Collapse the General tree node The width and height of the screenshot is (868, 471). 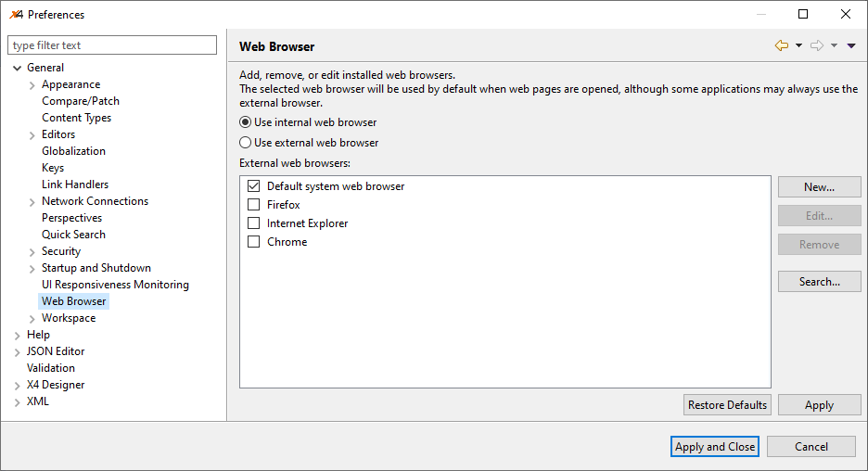coord(18,68)
